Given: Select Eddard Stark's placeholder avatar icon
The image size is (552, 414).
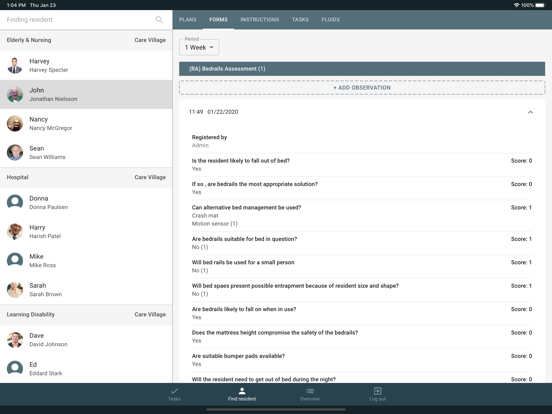Looking at the screenshot, I should click(x=15, y=369).
